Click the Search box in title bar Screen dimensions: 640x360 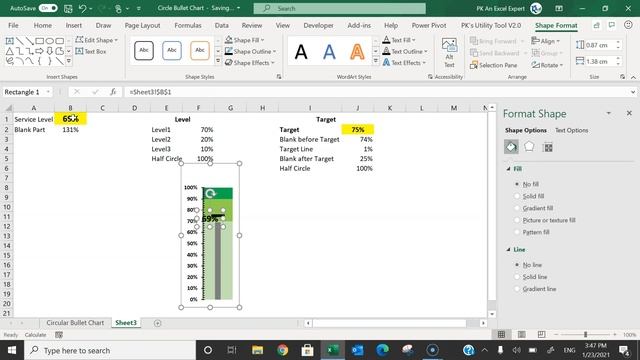[x=340, y=8]
